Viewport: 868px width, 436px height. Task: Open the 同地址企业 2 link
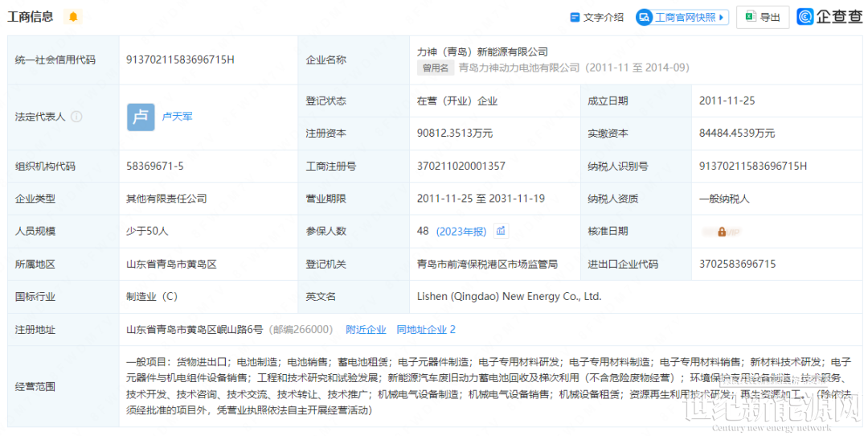(426, 330)
